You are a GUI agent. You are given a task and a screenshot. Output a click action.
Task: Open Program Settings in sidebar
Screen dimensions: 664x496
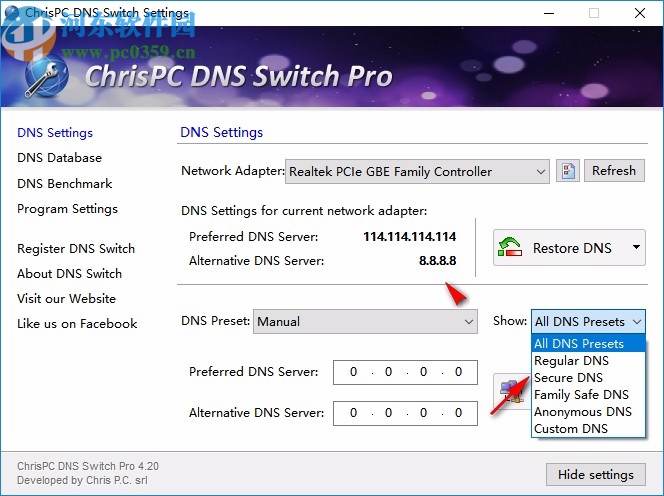click(67, 209)
